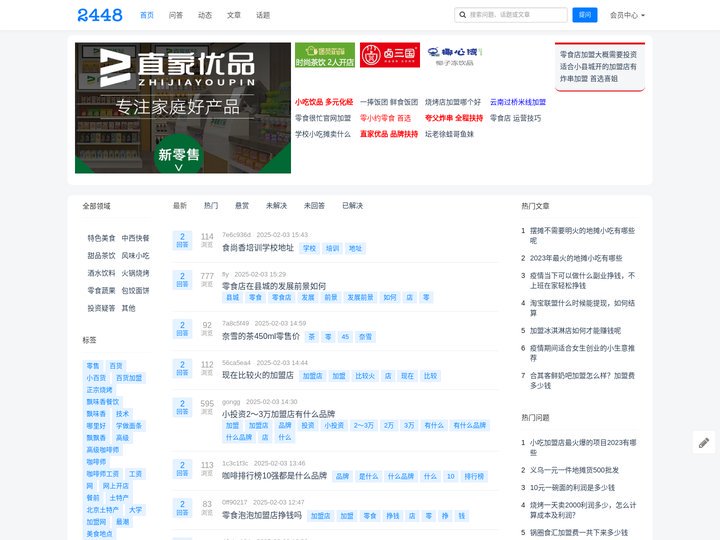Open ad link 夸父炸串 全程扶持
This screenshot has height=540, width=720.
pyautogui.click(x=454, y=118)
